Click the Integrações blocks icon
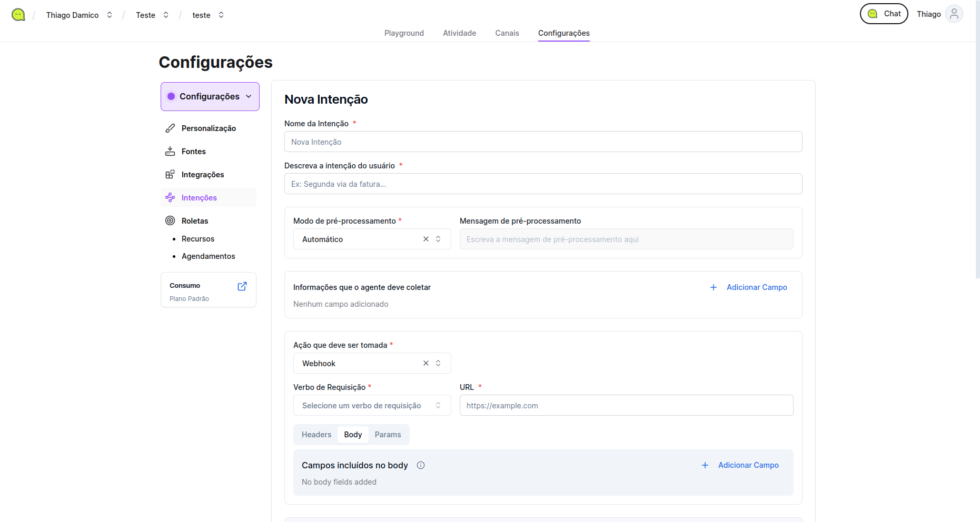 click(170, 175)
